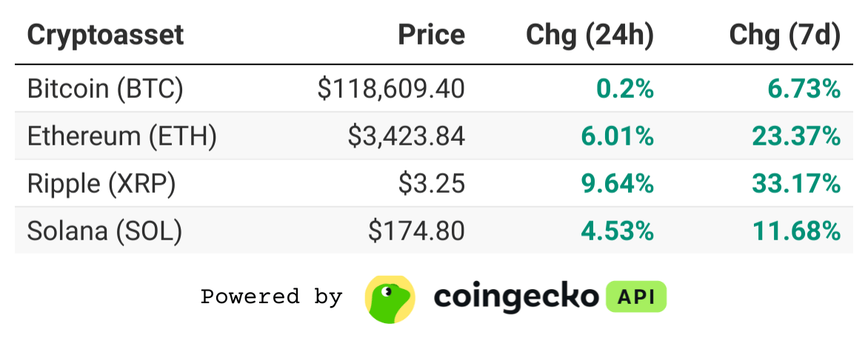Click the Chg (7d) column header

click(784, 36)
